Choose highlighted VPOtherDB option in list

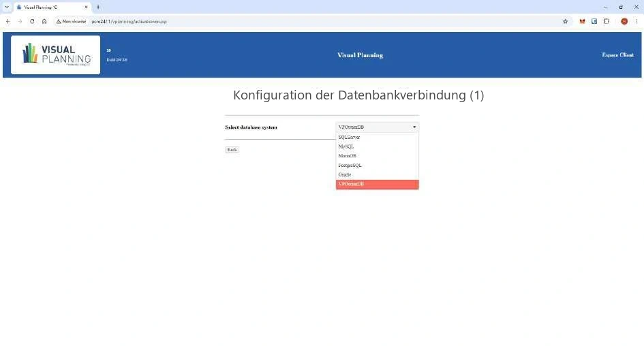[x=377, y=185]
